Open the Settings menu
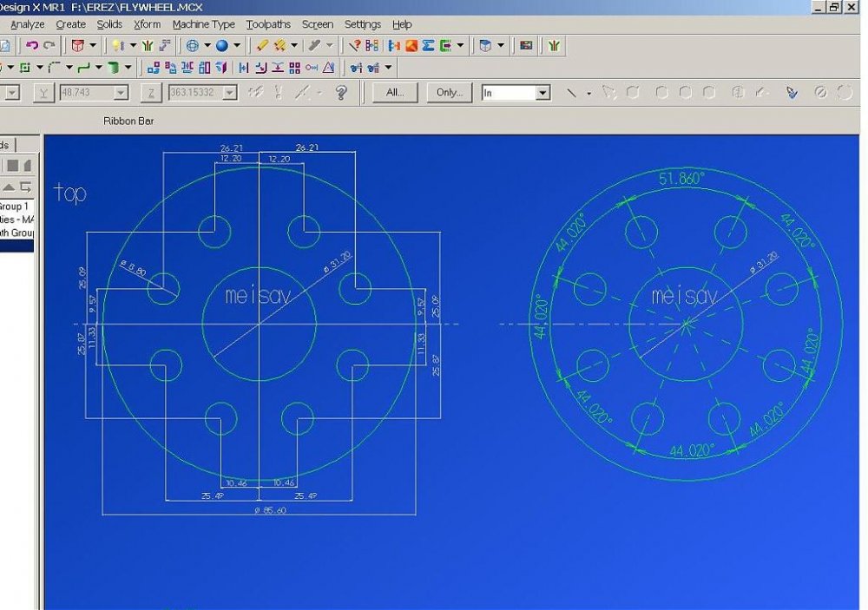Image resolution: width=868 pixels, height=610 pixels. coord(363,24)
